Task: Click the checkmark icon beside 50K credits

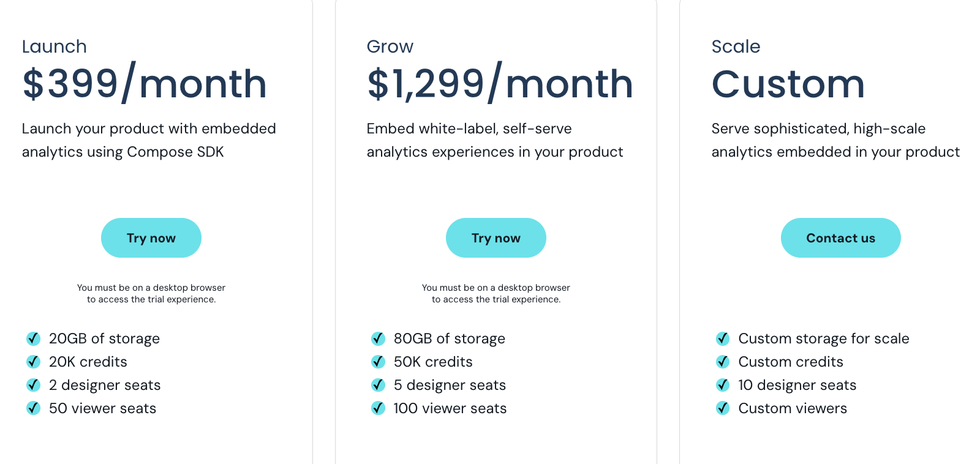Action: click(x=378, y=362)
